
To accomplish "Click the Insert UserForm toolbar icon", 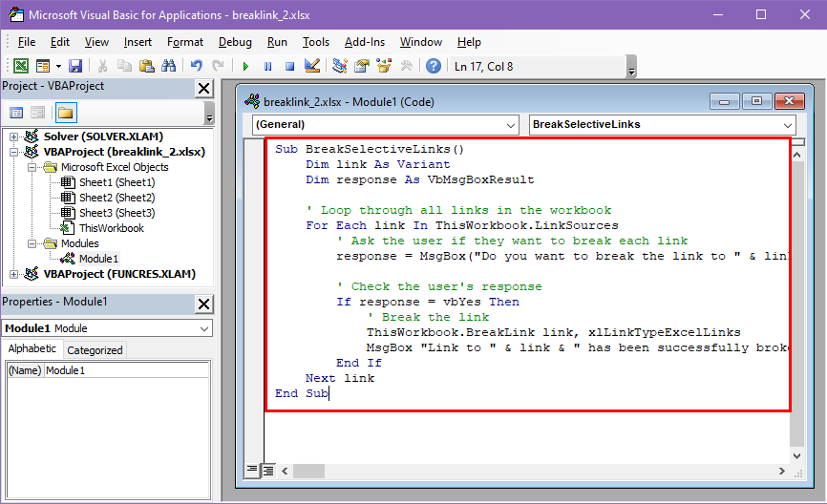I will pos(43,66).
